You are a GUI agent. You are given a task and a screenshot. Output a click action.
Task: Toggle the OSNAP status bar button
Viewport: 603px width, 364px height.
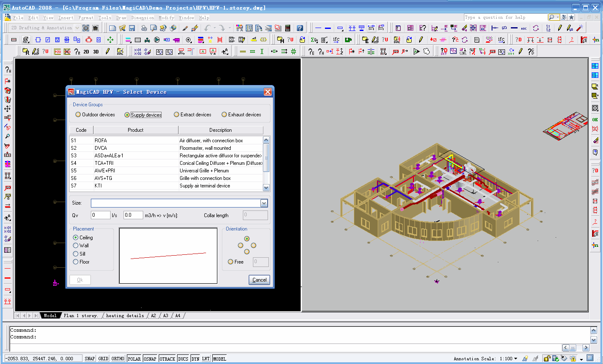click(150, 359)
